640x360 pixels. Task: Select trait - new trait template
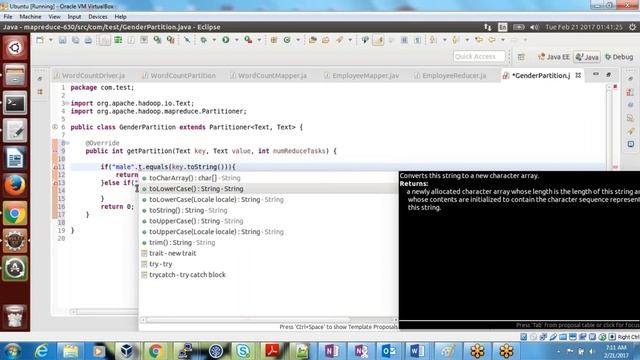(268, 253)
